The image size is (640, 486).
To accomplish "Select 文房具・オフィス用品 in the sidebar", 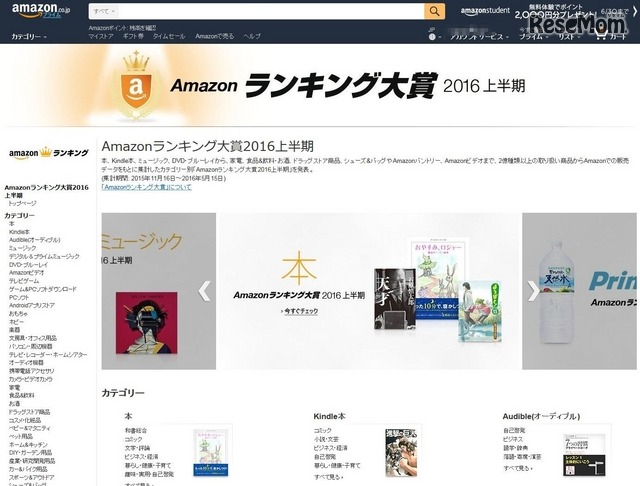I will pyautogui.click(x=33, y=338).
